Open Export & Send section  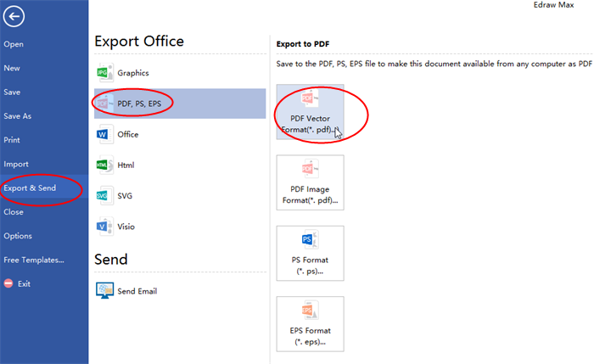tap(44, 188)
